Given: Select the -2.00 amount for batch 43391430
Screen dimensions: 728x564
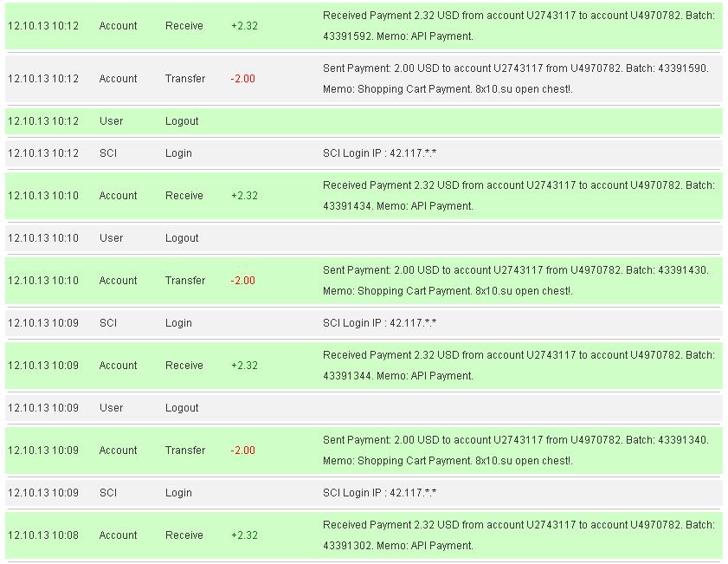Looking at the screenshot, I should (242, 281).
